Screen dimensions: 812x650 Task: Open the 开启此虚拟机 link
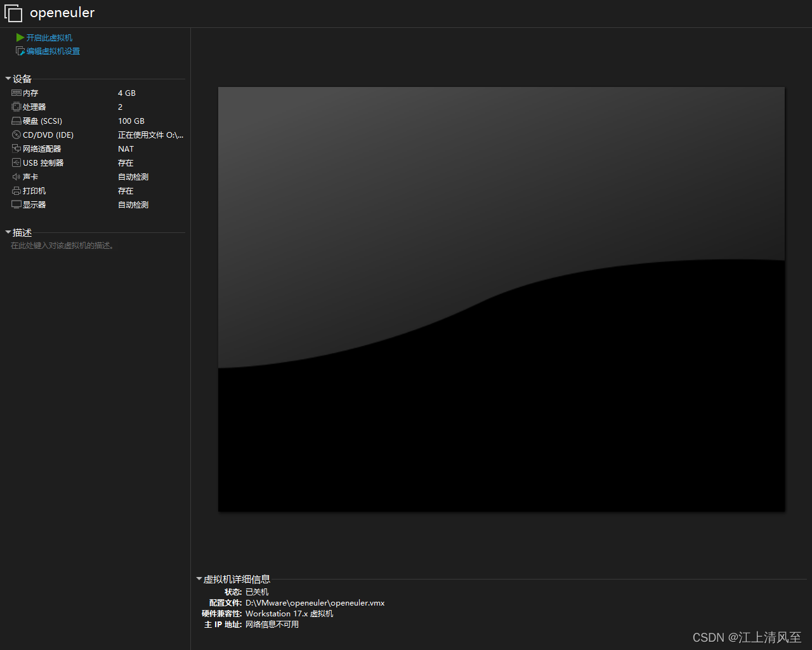[49, 38]
